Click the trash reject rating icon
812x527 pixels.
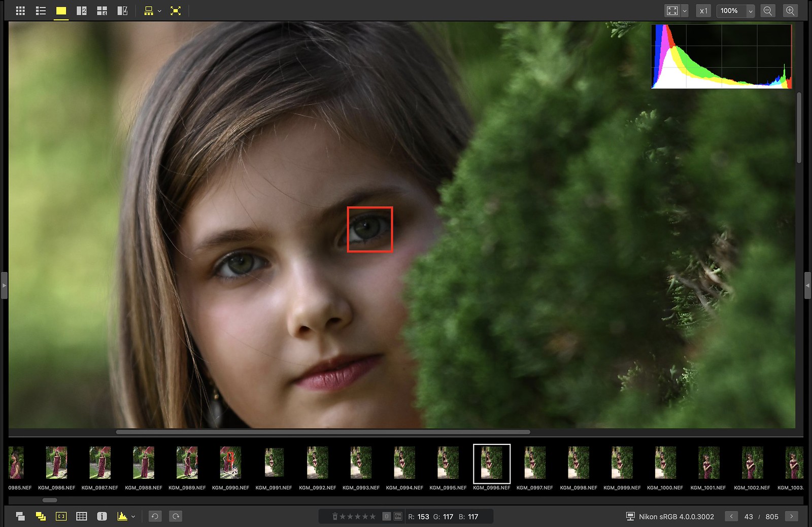(x=335, y=516)
